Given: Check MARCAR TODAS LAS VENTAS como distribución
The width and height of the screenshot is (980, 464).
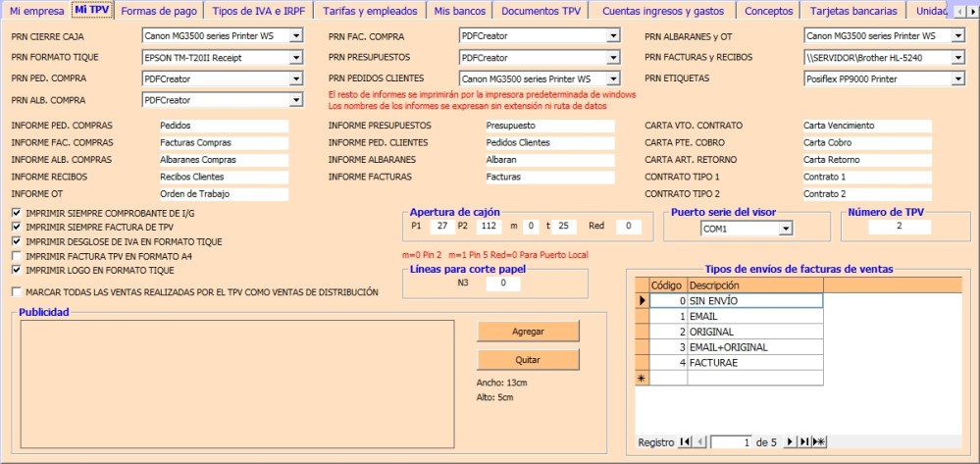Looking at the screenshot, I should [16, 291].
